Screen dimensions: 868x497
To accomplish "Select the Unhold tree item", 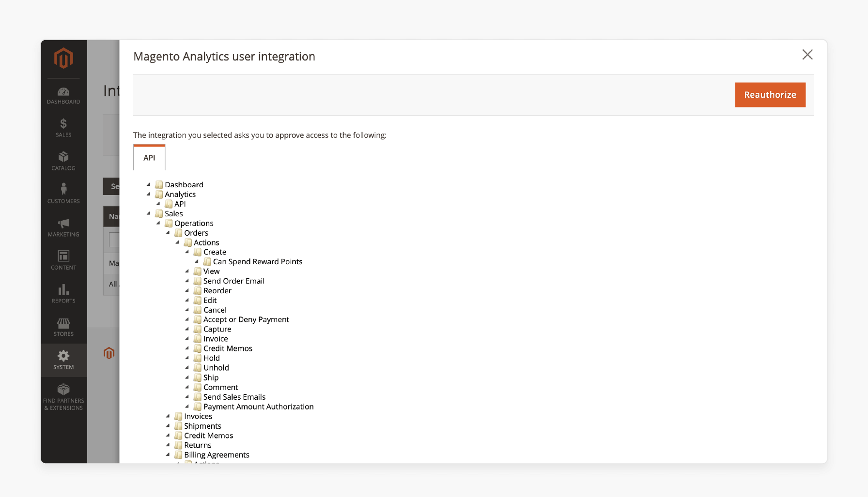I will (x=216, y=368).
